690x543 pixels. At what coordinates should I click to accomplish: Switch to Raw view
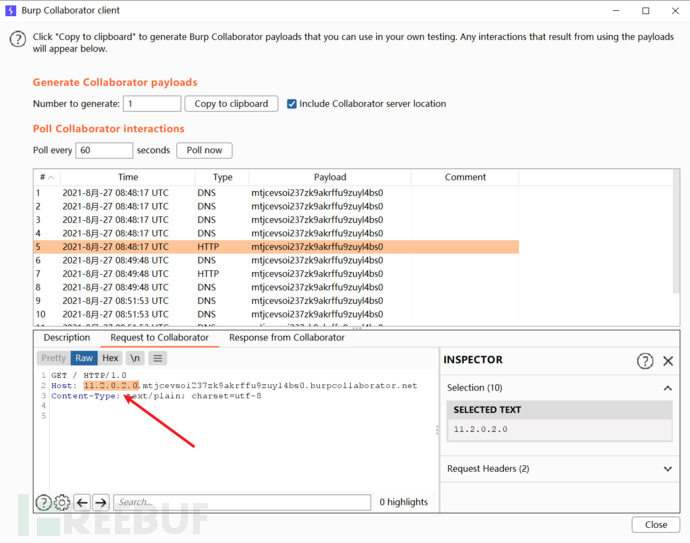(84, 358)
